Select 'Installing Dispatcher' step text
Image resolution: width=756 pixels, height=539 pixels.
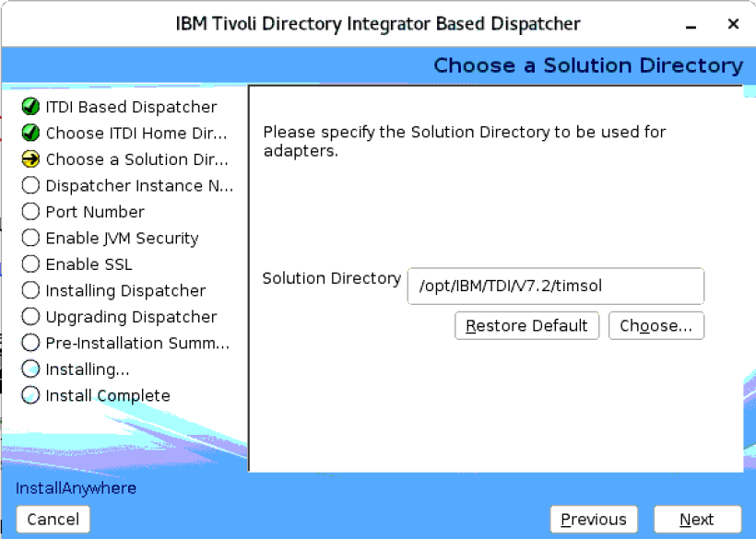pyautogui.click(x=125, y=291)
